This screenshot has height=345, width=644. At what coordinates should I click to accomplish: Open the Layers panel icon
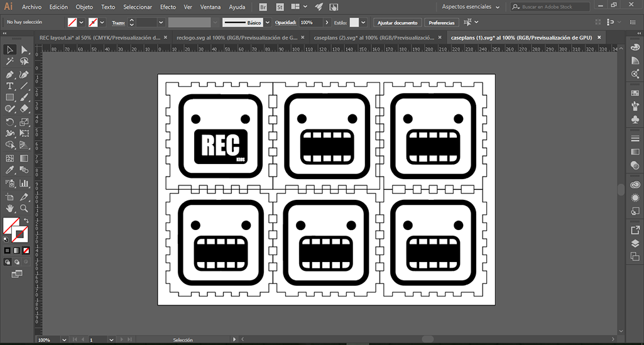pyautogui.click(x=635, y=243)
